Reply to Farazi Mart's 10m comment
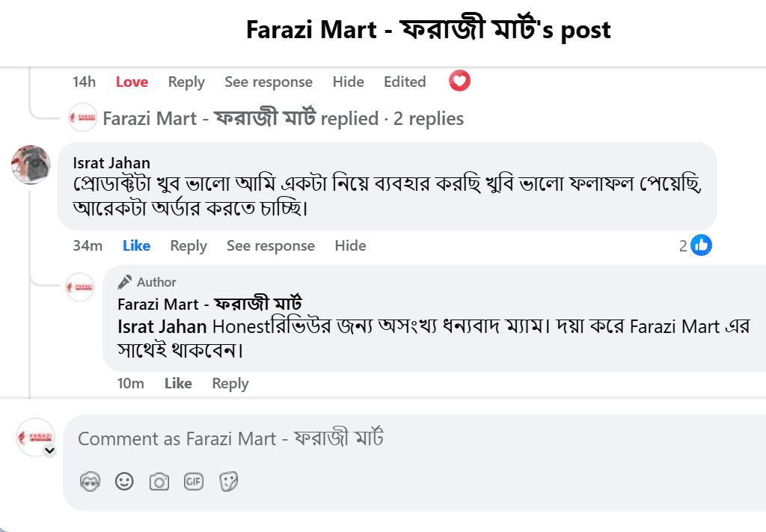 point(230,384)
